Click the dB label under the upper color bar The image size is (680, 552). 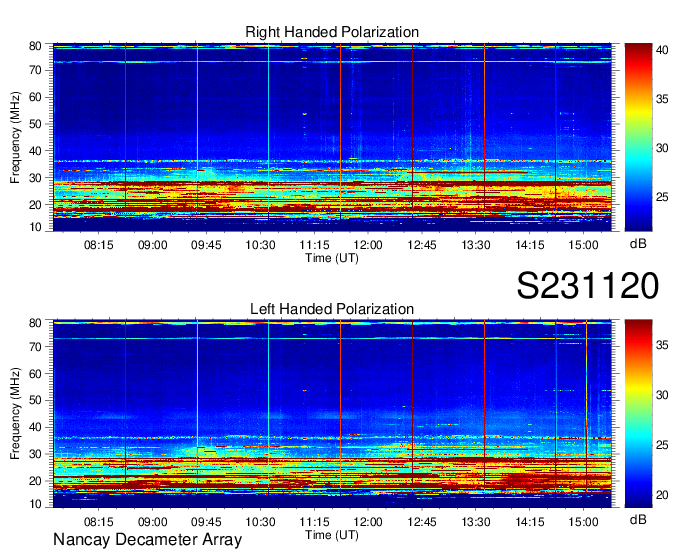coord(638,243)
